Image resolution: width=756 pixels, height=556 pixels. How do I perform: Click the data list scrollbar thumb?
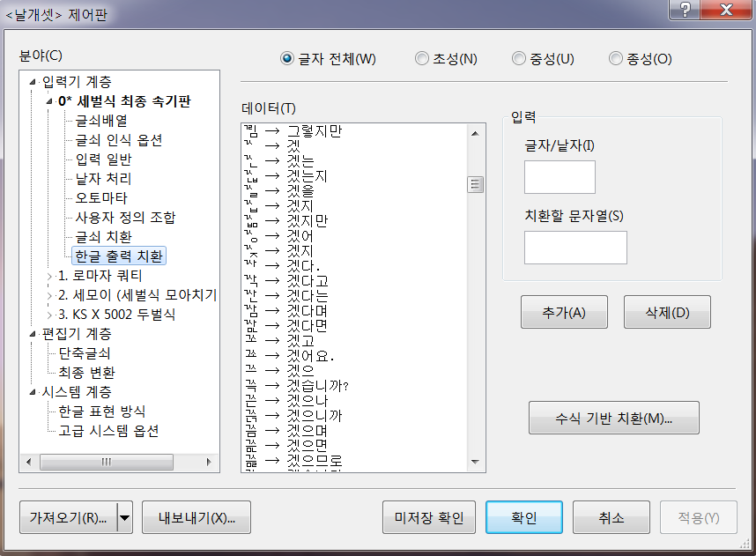pos(476,184)
